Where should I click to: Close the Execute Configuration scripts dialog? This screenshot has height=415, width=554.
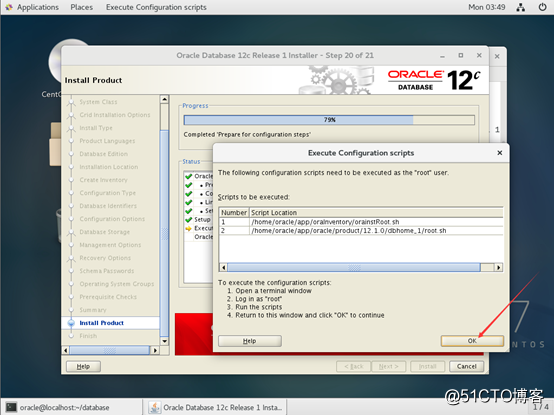(500, 153)
